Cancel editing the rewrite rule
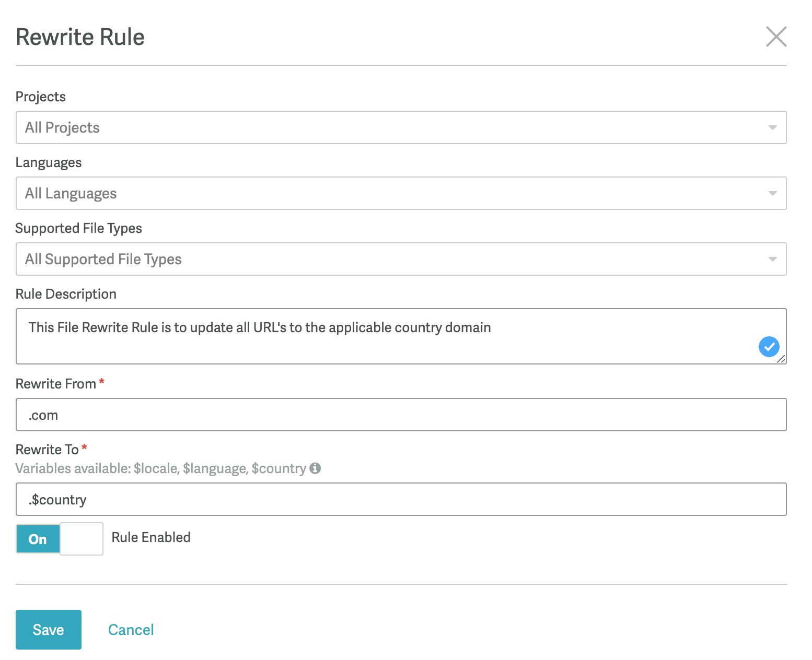This screenshot has height=660, width=812. click(131, 630)
